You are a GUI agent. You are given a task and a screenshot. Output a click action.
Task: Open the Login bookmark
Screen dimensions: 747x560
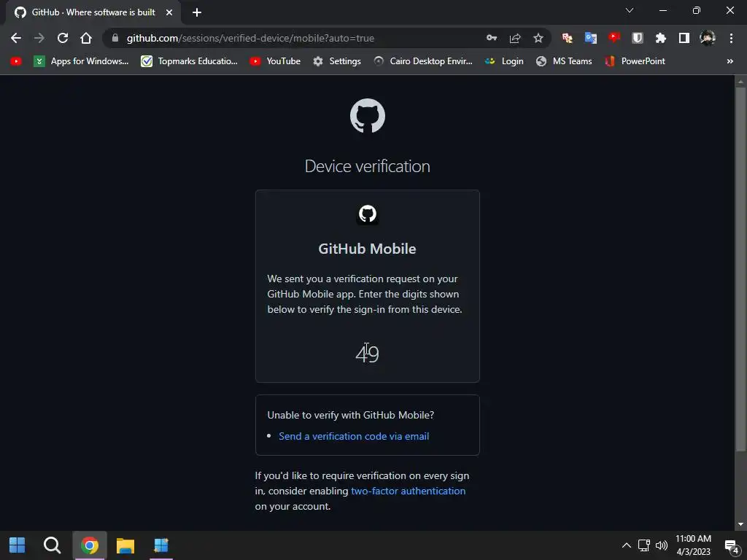point(503,61)
